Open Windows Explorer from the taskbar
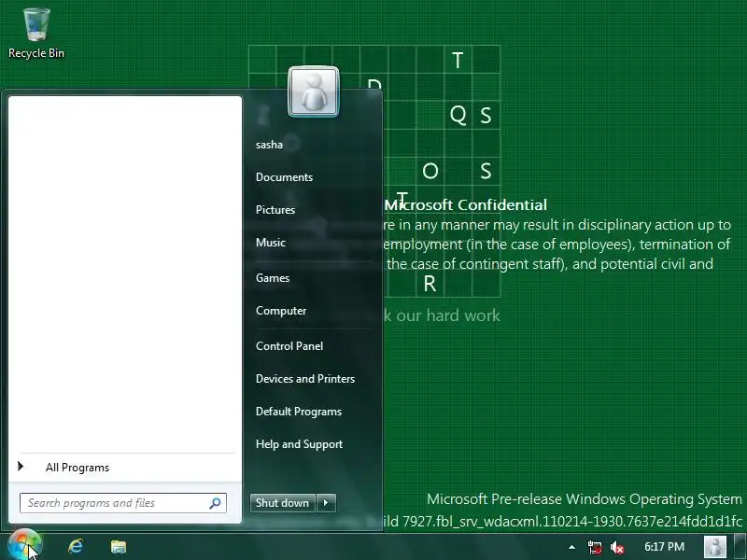The width and height of the screenshot is (747, 560). 119,546
